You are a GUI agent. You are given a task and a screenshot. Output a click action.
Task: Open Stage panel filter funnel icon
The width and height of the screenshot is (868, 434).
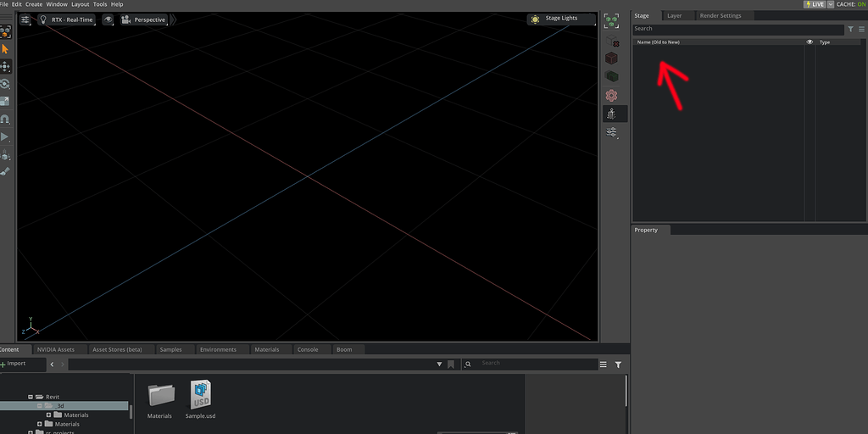(x=850, y=29)
